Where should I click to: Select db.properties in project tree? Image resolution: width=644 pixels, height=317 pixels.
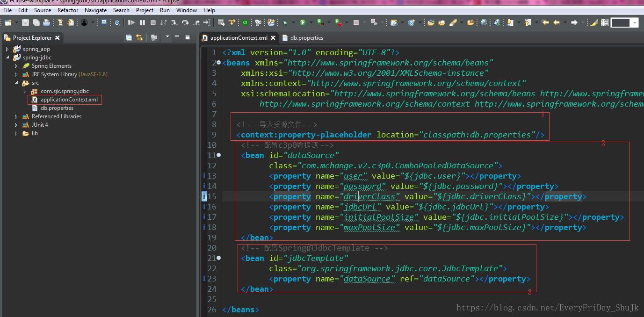point(57,108)
